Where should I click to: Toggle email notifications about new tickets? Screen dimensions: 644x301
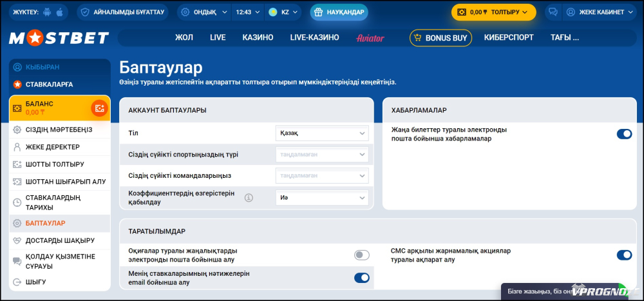tap(624, 133)
